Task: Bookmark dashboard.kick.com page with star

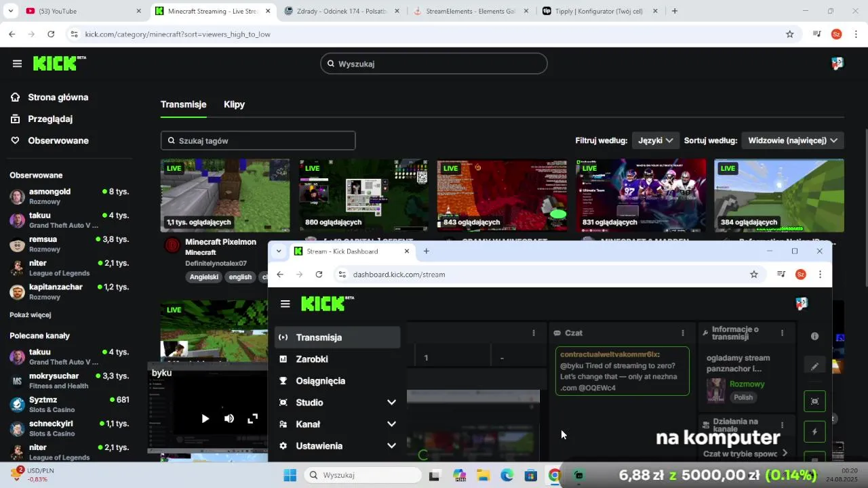Action: (754, 274)
